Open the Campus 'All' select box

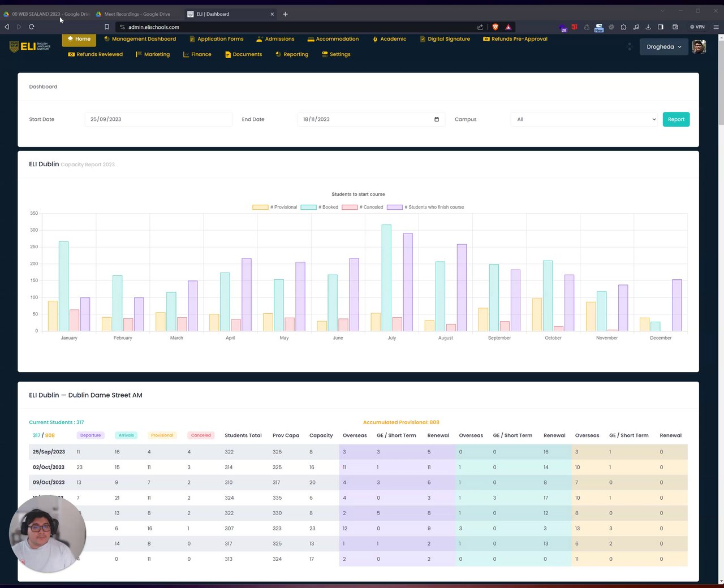coord(584,119)
